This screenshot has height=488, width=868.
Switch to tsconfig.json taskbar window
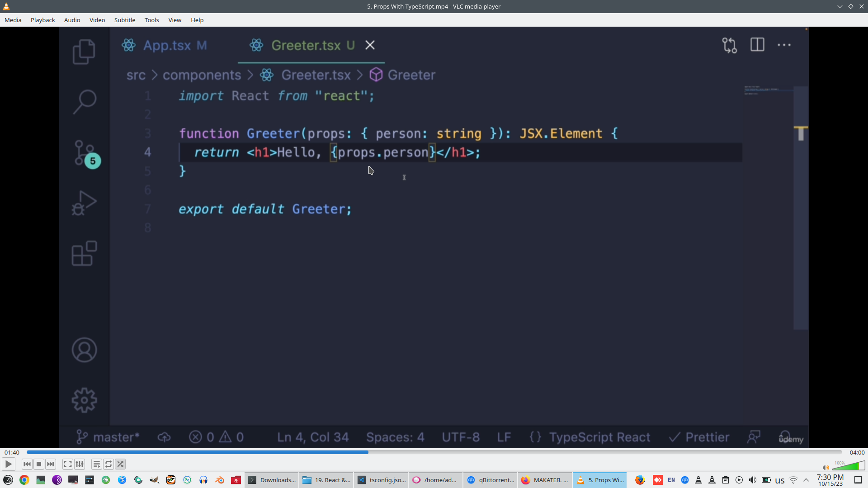click(x=382, y=480)
